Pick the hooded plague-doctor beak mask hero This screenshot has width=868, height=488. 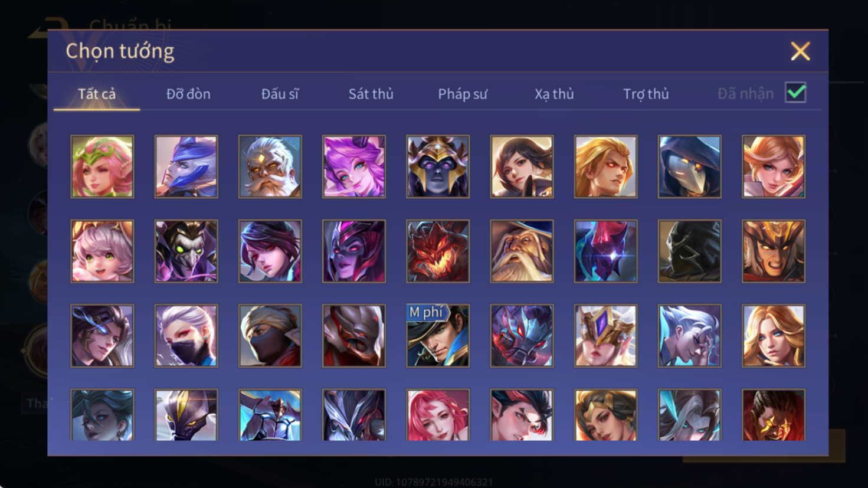[x=689, y=166]
